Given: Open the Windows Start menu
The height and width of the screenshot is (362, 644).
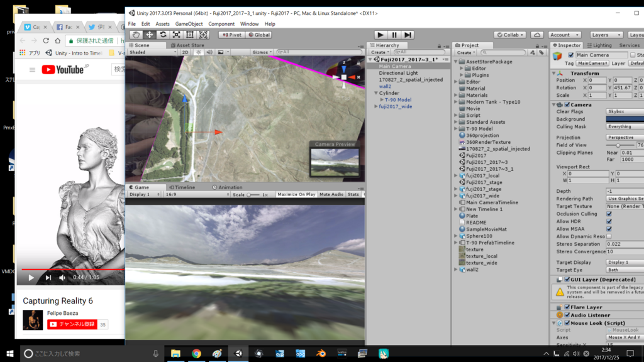Looking at the screenshot, I should point(10,353).
